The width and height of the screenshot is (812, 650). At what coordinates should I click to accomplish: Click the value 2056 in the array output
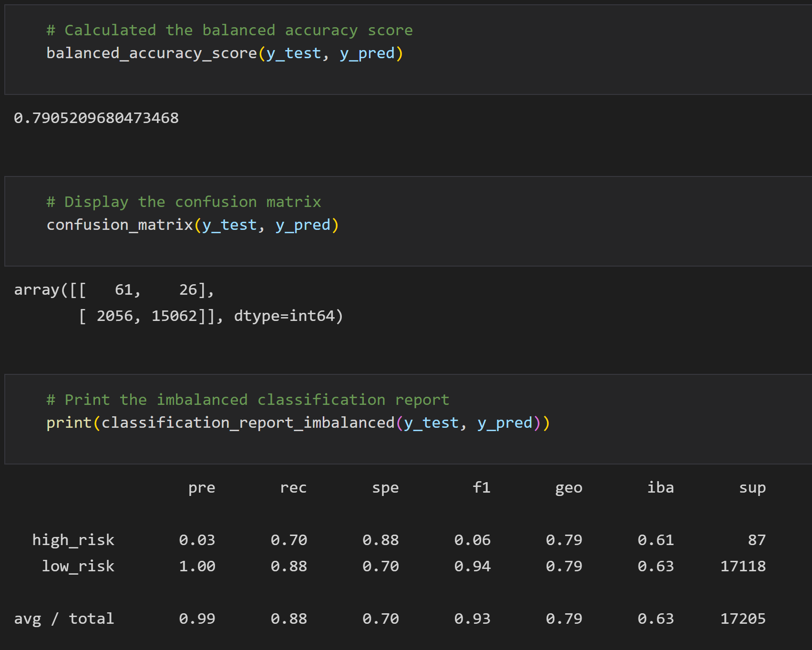click(115, 316)
